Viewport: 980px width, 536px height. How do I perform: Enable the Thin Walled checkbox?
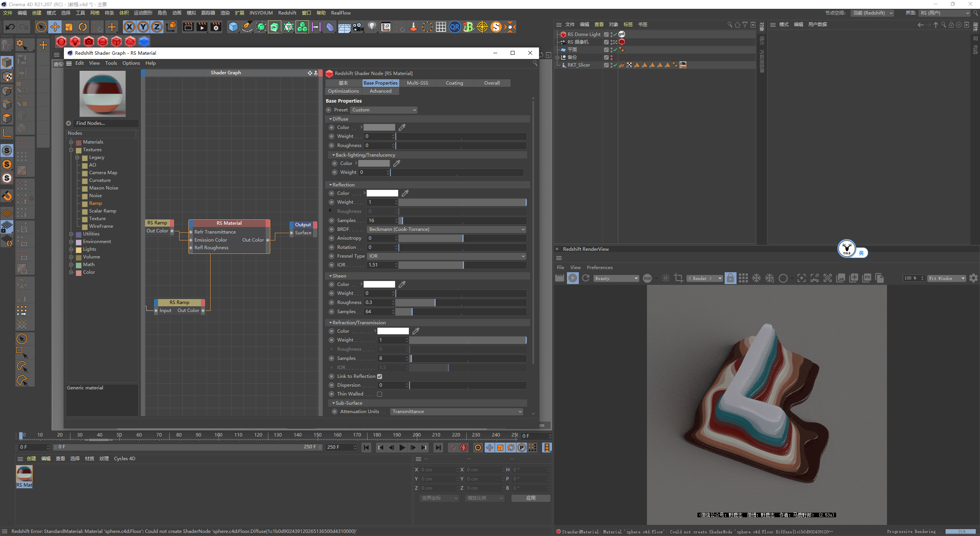379,394
